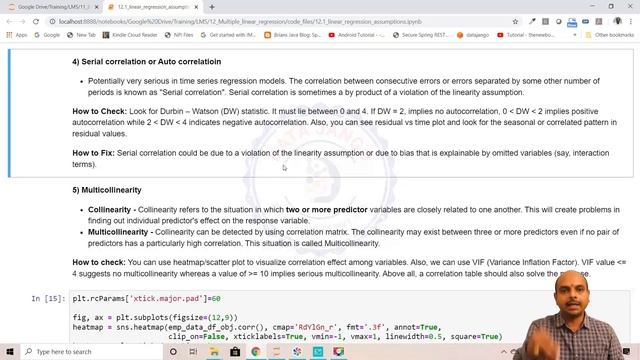Expand the hidden bookmarks overflow chevron
Image resolution: width=640 pixels, height=360 pixels.
575,35
